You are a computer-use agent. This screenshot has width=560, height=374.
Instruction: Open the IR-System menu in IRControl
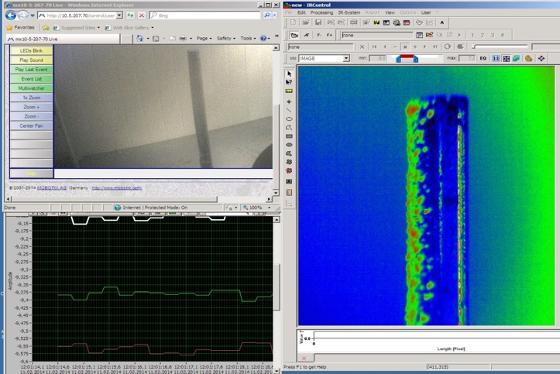(x=349, y=13)
